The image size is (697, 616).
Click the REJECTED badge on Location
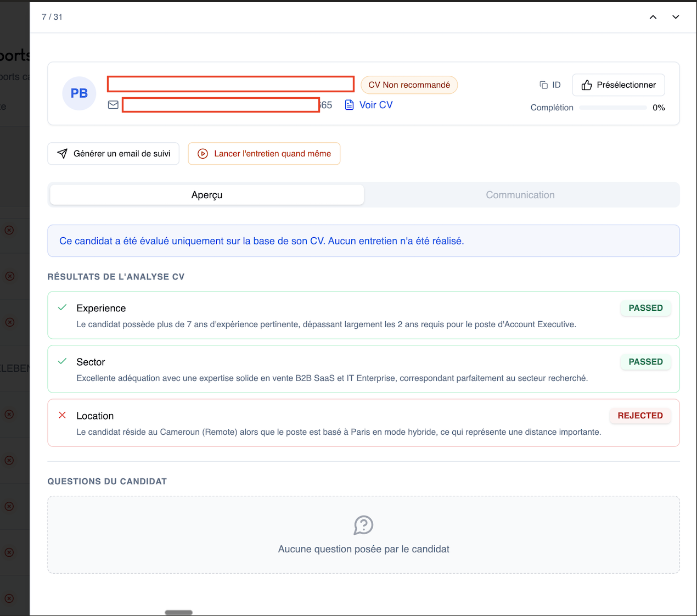640,416
